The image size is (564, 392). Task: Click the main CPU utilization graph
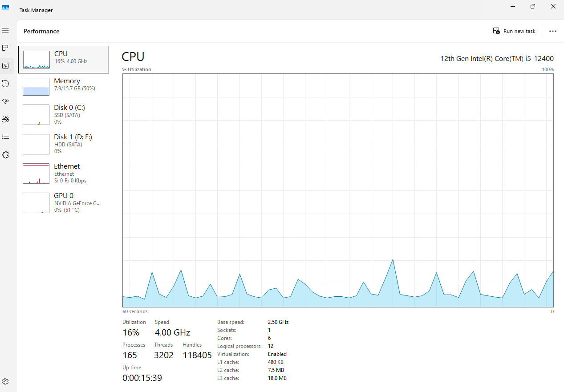(x=338, y=190)
